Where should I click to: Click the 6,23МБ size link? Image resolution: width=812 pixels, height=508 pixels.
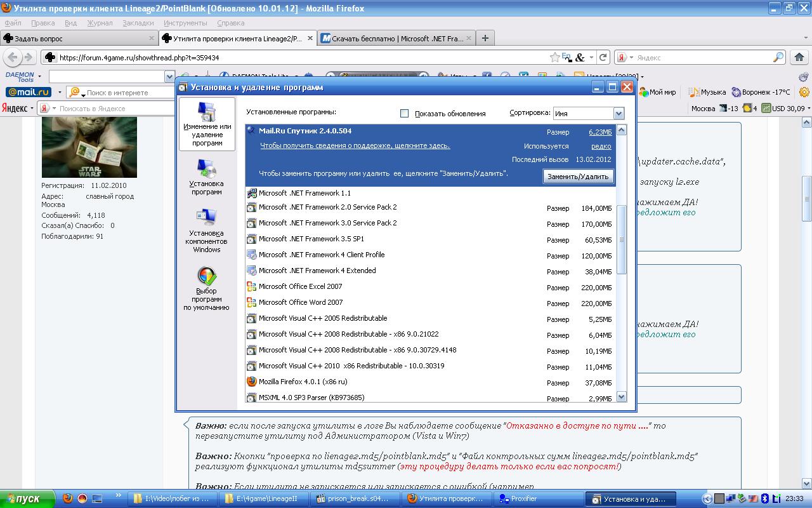pyautogui.click(x=600, y=132)
